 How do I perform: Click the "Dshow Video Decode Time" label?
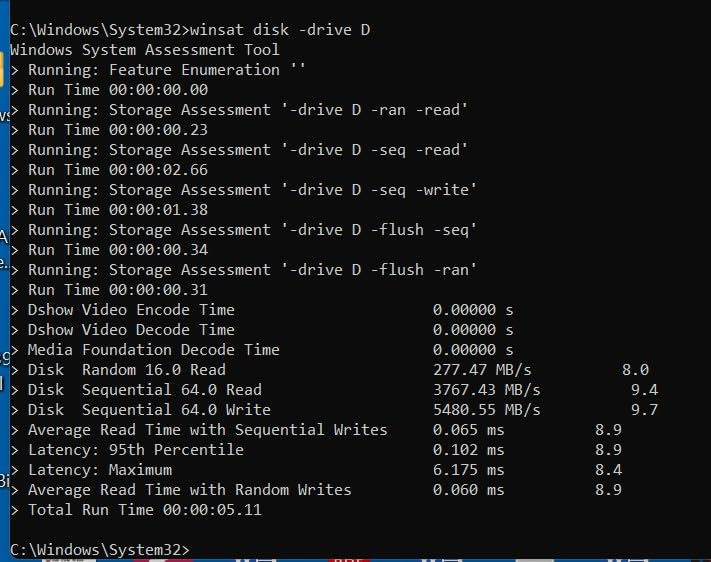[131, 330]
